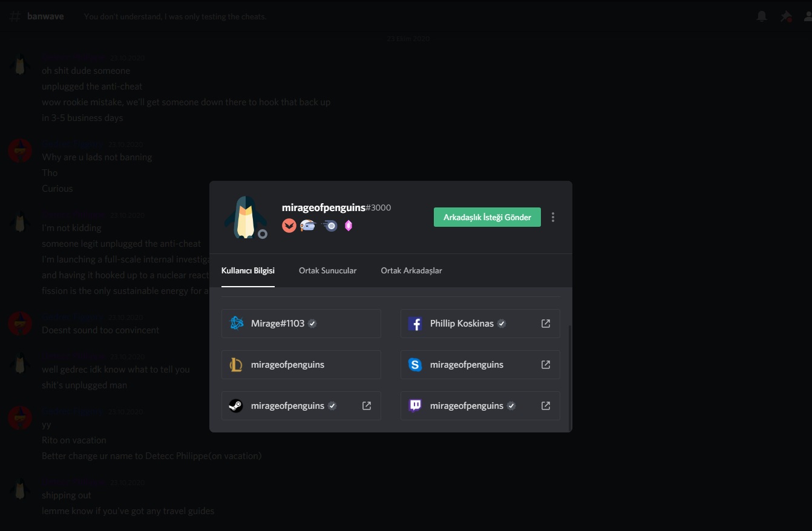
Task: Click penguin avatar beside 'well gedrec idk know'
Action: click(x=20, y=362)
